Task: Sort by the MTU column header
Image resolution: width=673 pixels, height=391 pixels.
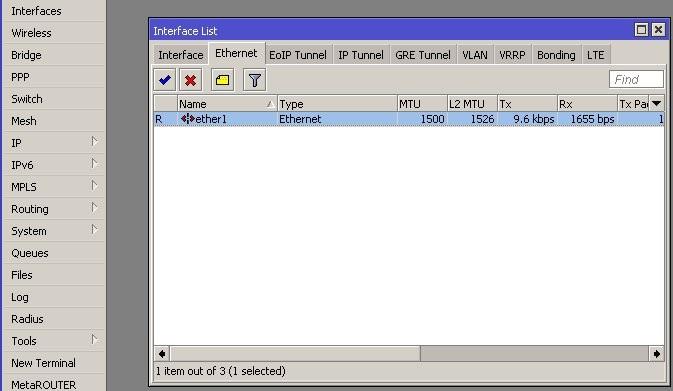Action: pos(422,104)
